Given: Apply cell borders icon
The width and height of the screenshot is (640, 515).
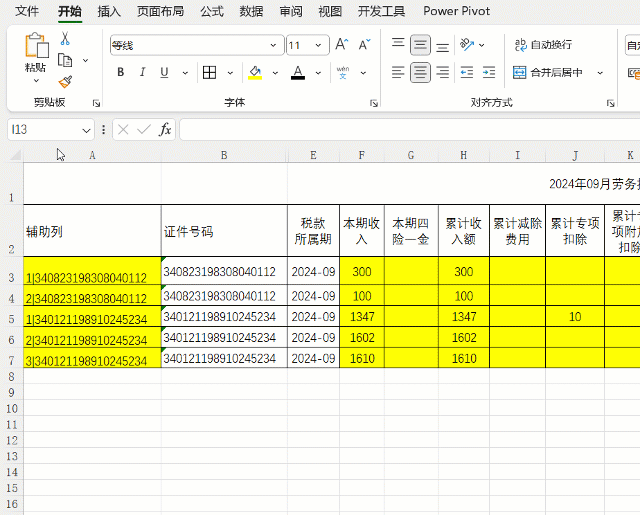Looking at the screenshot, I should tap(209, 73).
